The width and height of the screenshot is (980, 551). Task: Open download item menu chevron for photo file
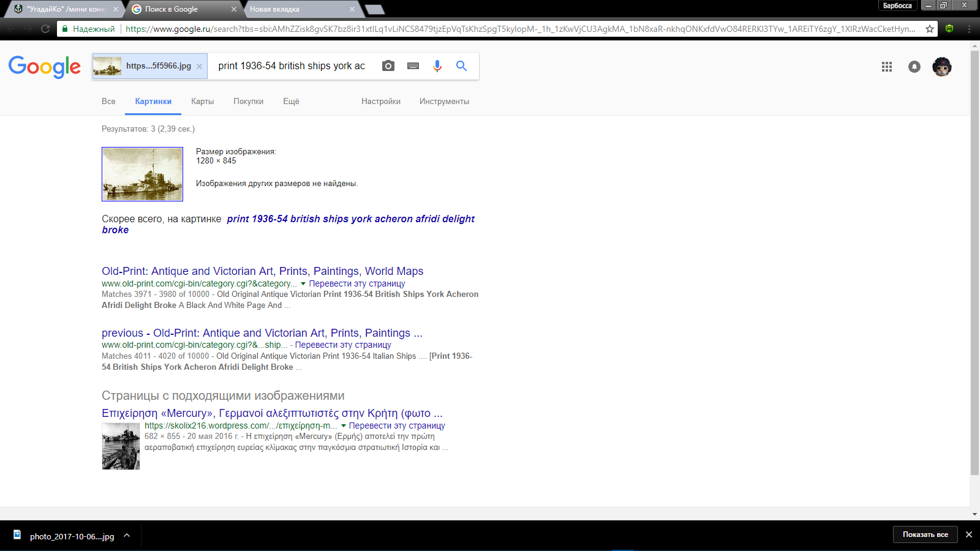(x=127, y=535)
